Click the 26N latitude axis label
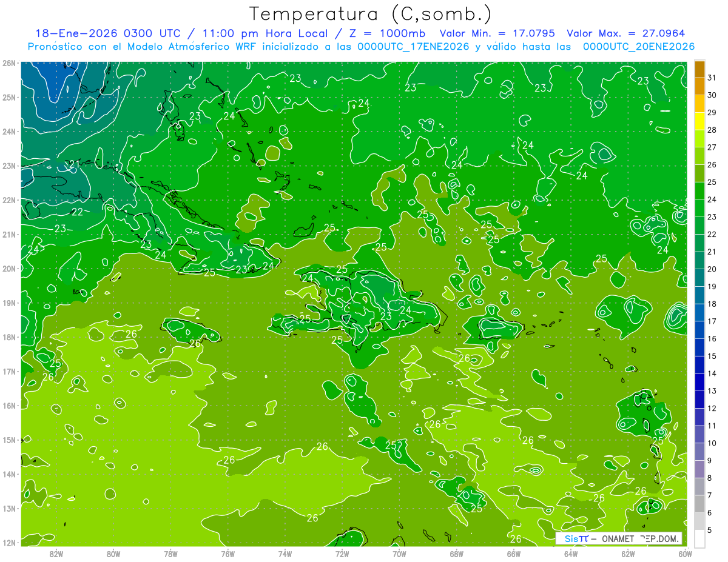 point(9,63)
